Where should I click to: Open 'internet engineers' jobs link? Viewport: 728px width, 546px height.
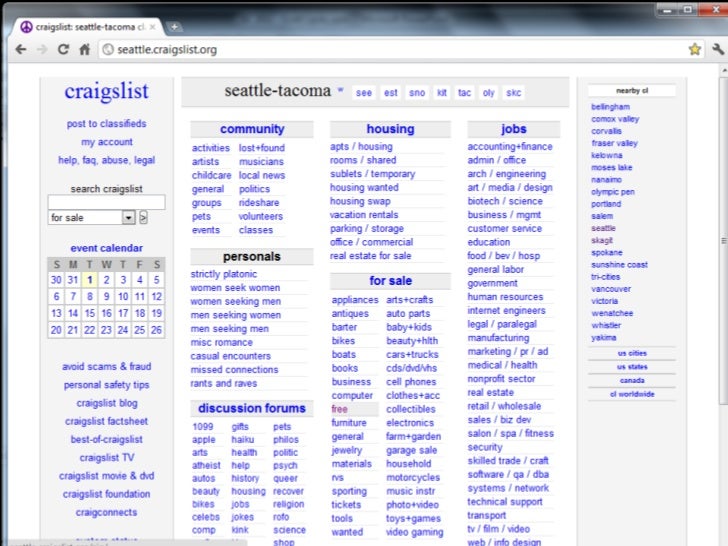tap(507, 310)
